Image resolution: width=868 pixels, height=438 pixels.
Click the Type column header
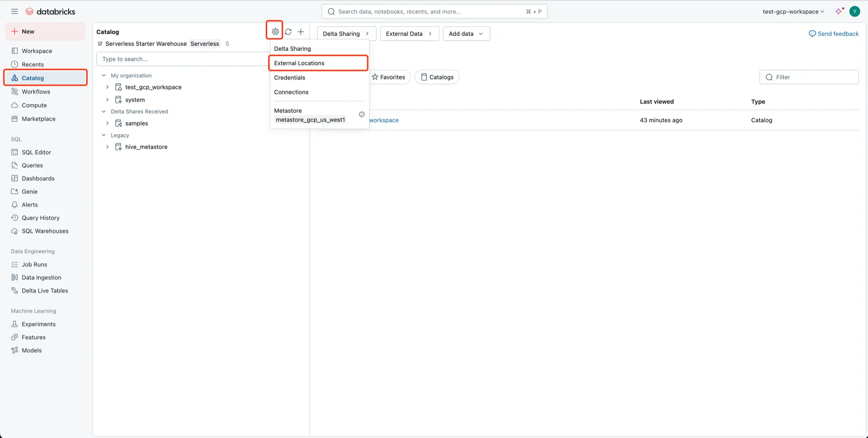pos(758,102)
